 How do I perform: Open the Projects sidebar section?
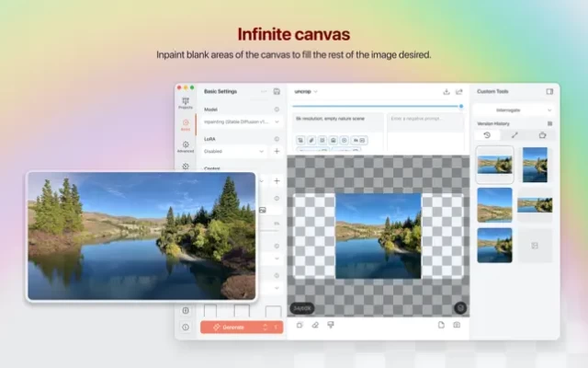[186, 103]
